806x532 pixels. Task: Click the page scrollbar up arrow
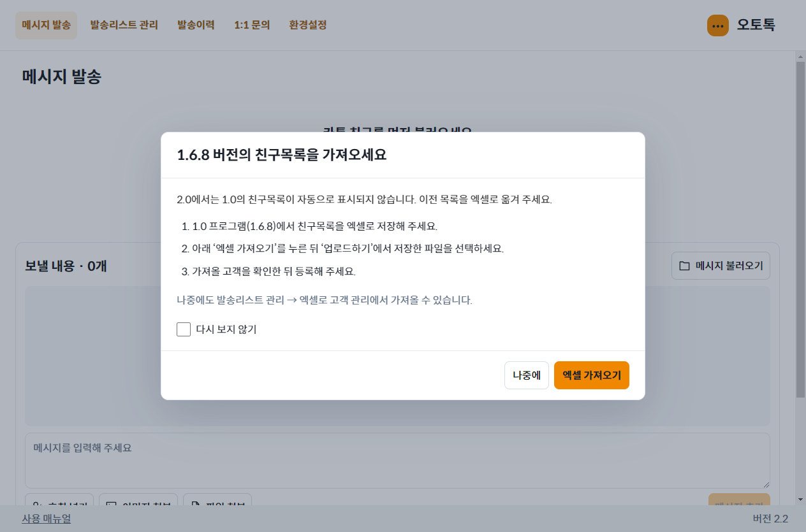(x=800, y=57)
